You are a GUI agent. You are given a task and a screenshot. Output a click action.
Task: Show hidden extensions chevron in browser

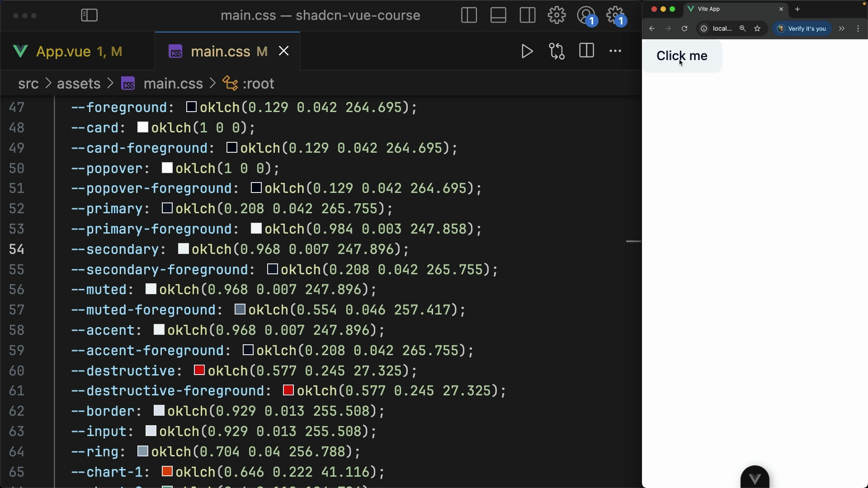(x=841, y=28)
